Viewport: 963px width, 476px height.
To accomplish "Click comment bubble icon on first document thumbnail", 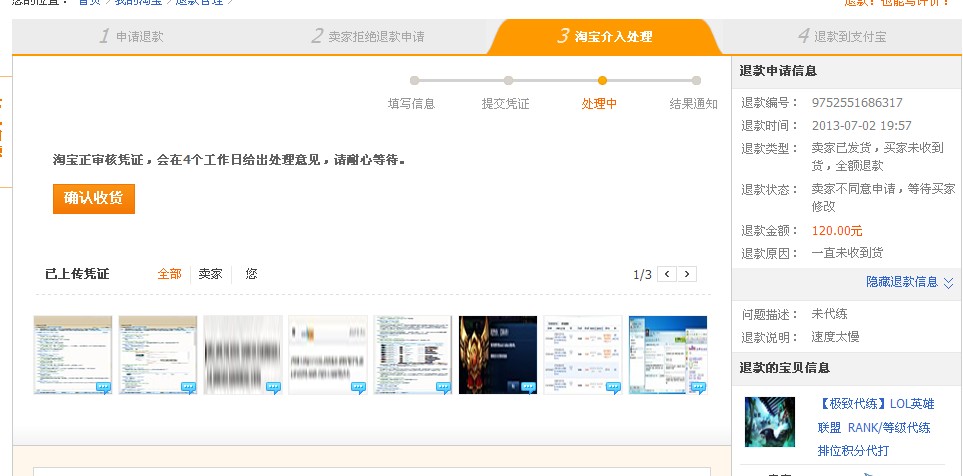I will [x=104, y=388].
